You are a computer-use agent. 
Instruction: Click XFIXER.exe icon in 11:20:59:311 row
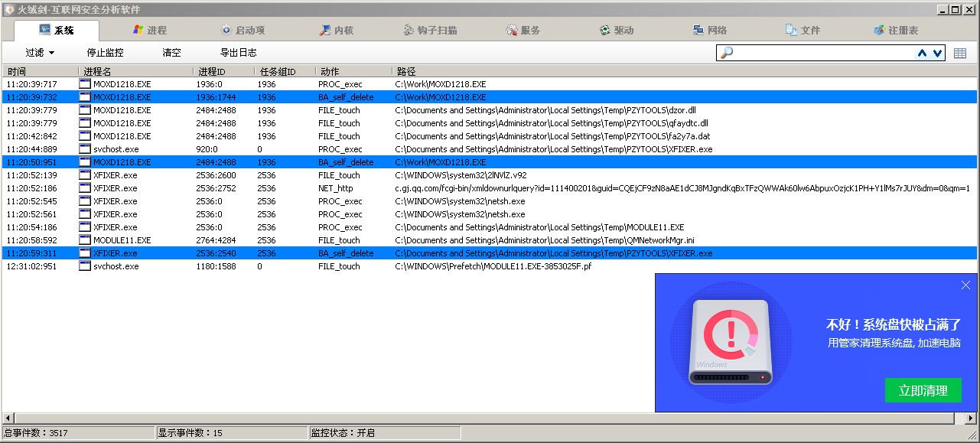pos(85,253)
